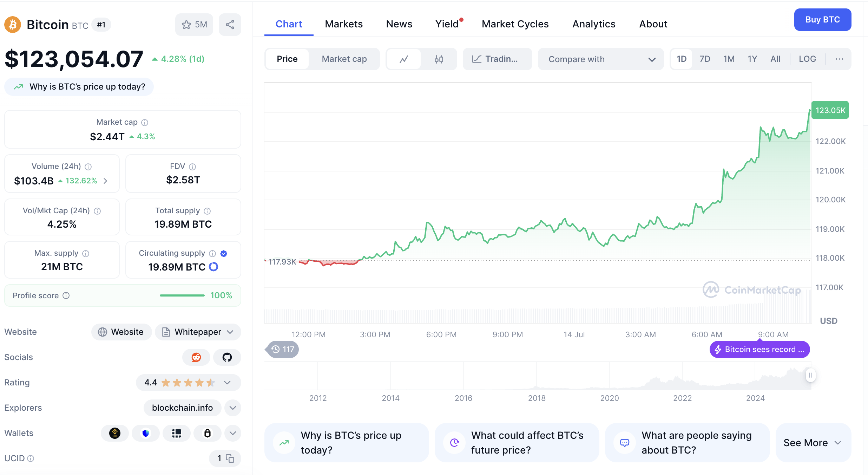Switch to the Analytics tab
Viewport: 868px width, 475px height.
pos(594,24)
